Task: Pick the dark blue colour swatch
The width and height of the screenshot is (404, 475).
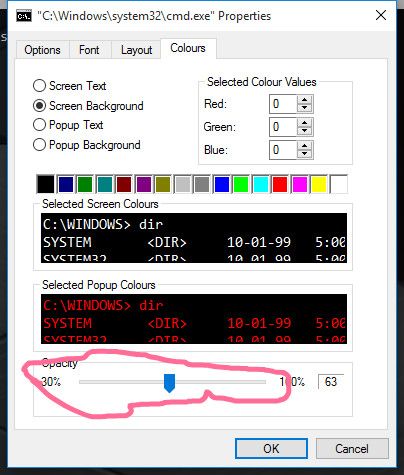Action: pyautogui.click(x=65, y=184)
